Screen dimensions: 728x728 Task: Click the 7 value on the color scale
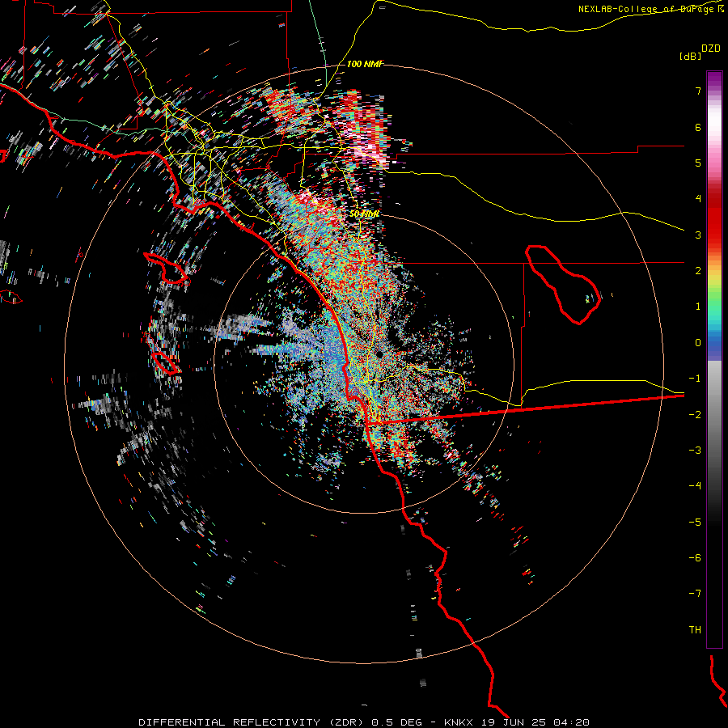pyautogui.click(x=698, y=91)
